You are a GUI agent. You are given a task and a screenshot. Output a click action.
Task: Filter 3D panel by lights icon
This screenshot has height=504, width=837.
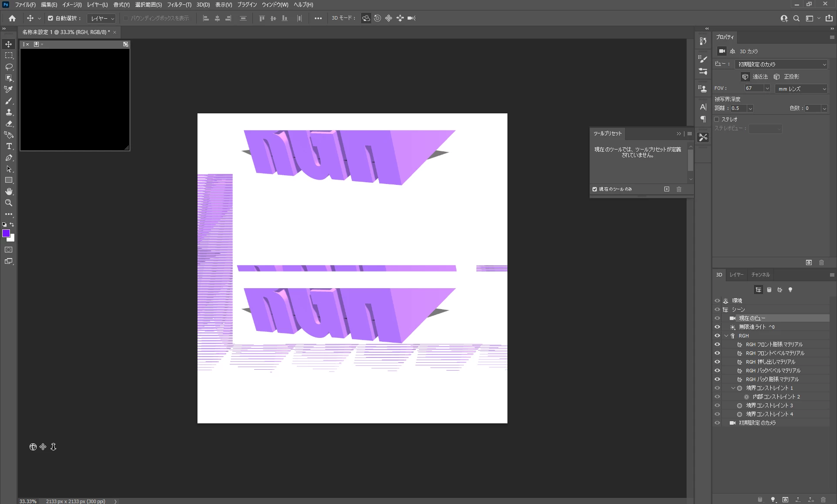point(790,290)
